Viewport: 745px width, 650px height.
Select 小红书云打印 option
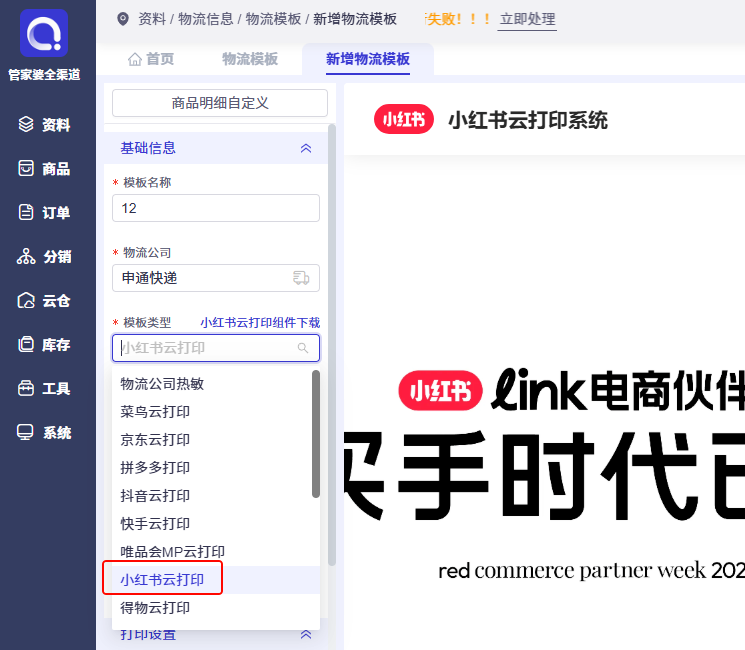point(216,580)
